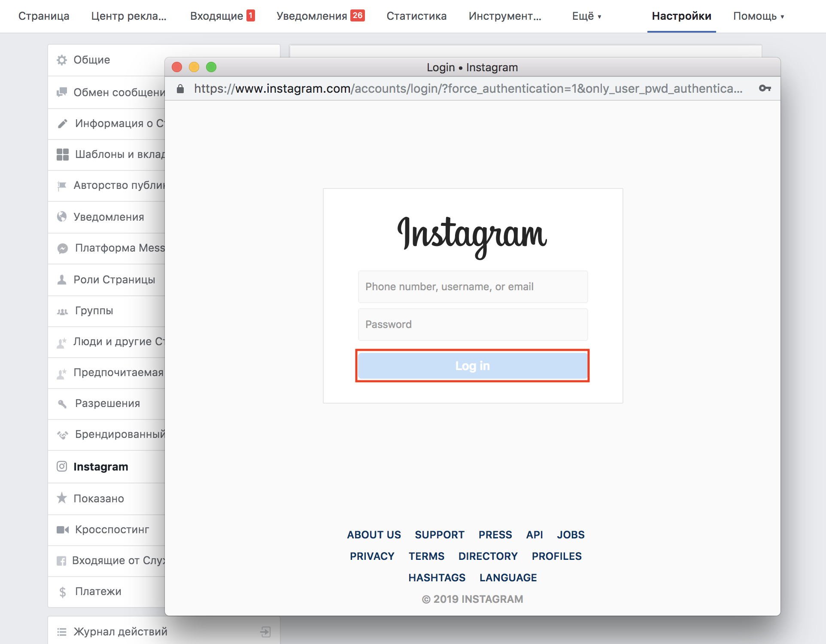Select Общие in the settings sidebar
826x644 pixels.
click(92, 60)
